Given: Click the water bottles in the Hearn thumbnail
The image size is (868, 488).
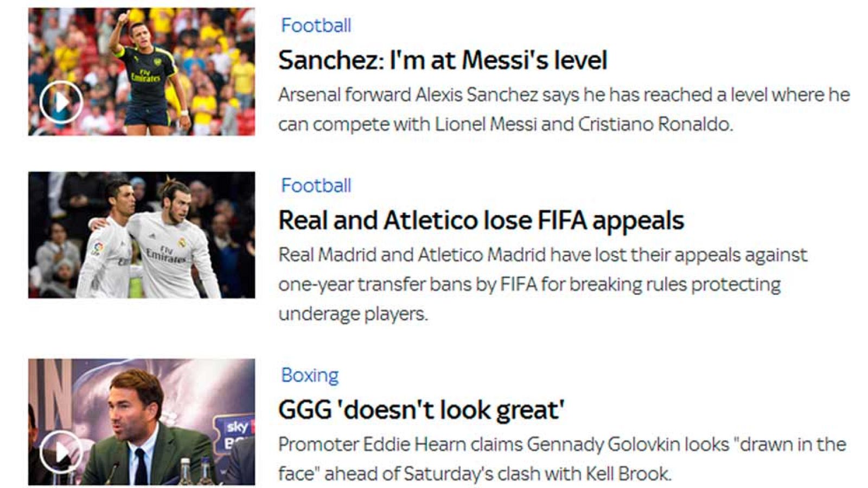Looking at the screenshot, I should (x=195, y=471).
